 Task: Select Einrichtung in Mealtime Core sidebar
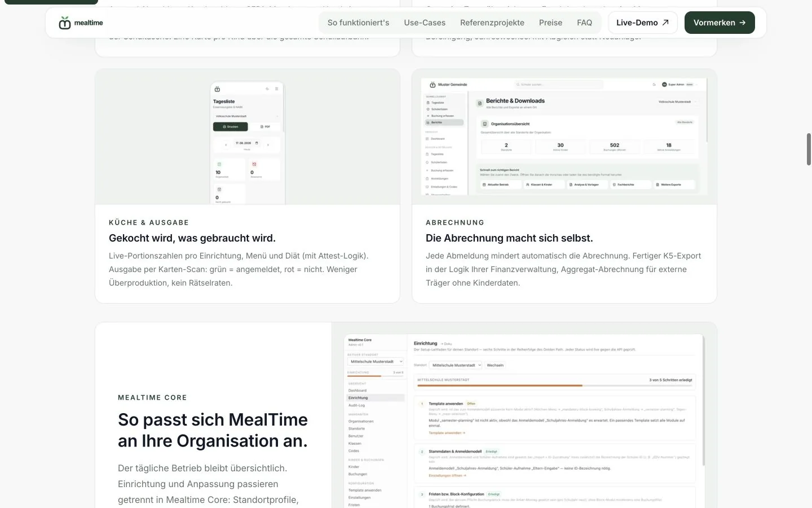pos(376,398)
